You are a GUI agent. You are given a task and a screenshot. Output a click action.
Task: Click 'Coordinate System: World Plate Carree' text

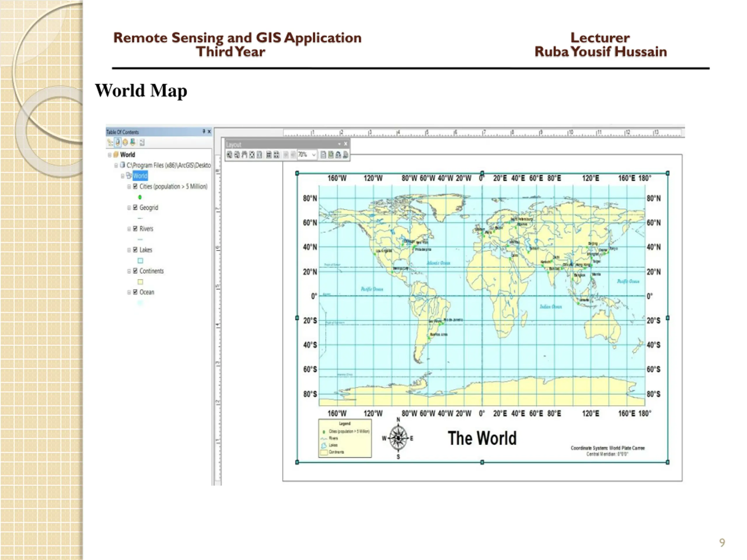coord(608,448)
